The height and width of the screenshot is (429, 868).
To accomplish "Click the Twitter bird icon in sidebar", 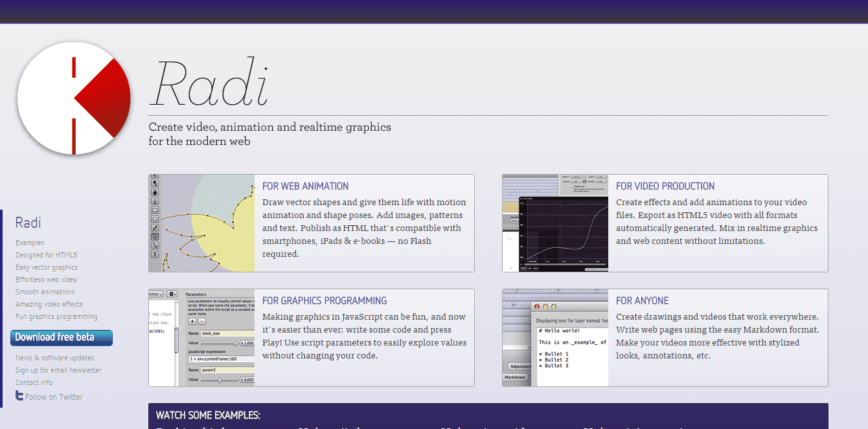I will [x=19, y=395].
